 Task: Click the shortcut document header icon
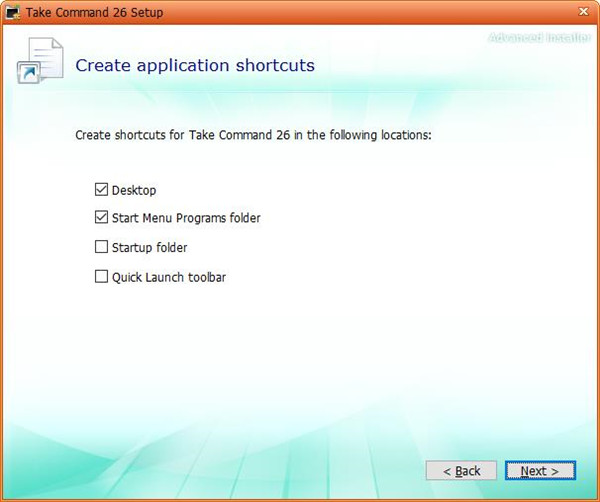pyautogui.click(x=40, y=60)
